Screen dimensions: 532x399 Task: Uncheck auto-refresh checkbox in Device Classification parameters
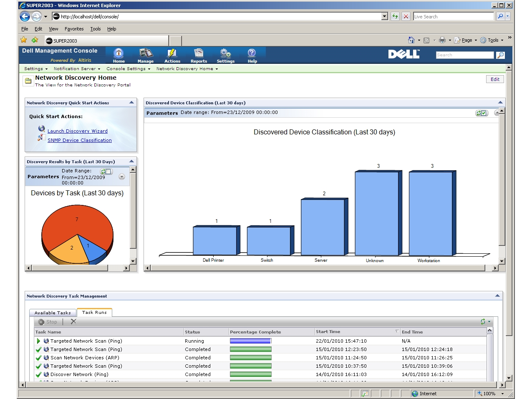[484, 113]
